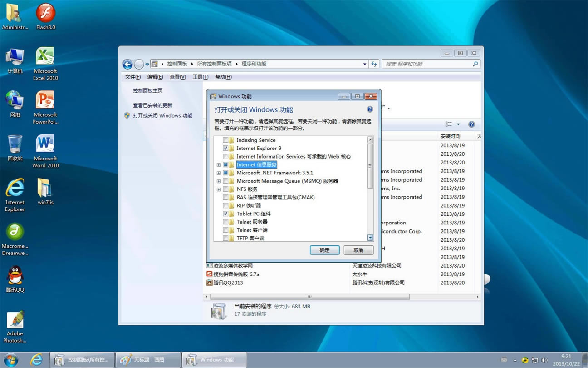Open the Flash8.0 desktop shortcut
The width and height of the screenshot is (588, 368).
point(45,16)
